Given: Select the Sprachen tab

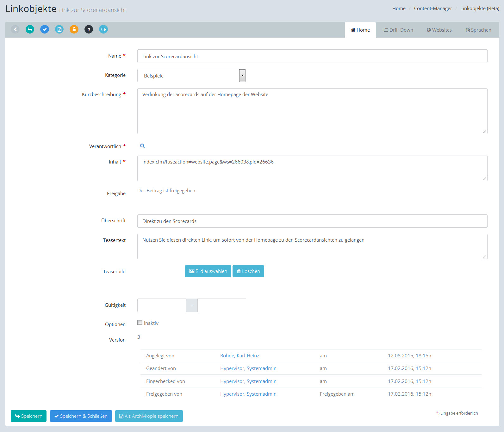Looking at the screenshot, I should point(478,30).
